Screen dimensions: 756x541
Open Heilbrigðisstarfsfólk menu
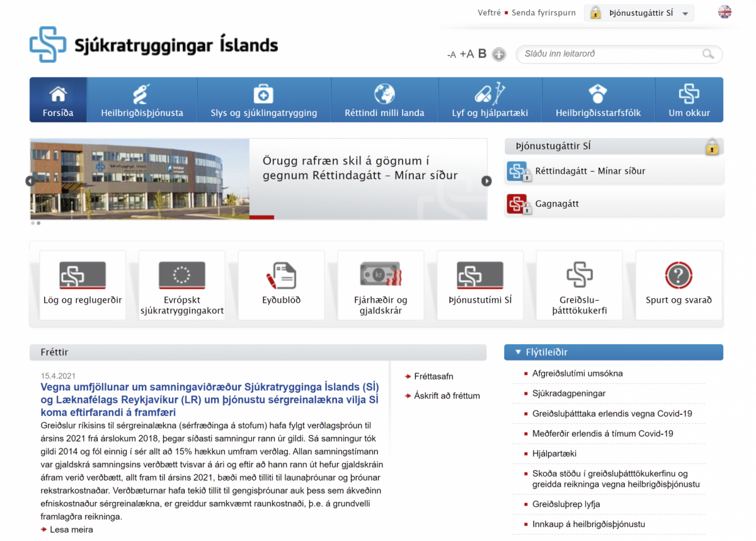click(x=598, y=100)
